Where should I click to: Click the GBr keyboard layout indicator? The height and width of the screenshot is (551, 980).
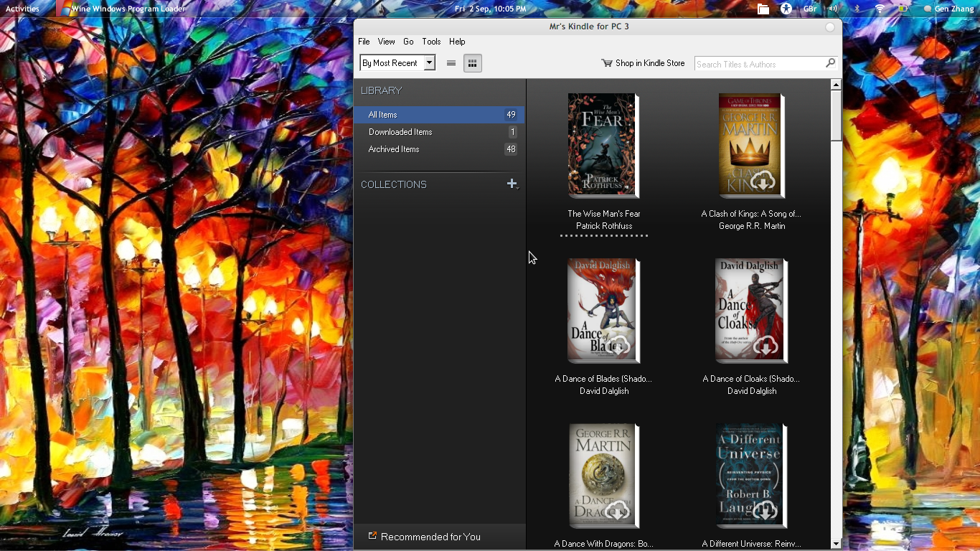coord(810,9)
